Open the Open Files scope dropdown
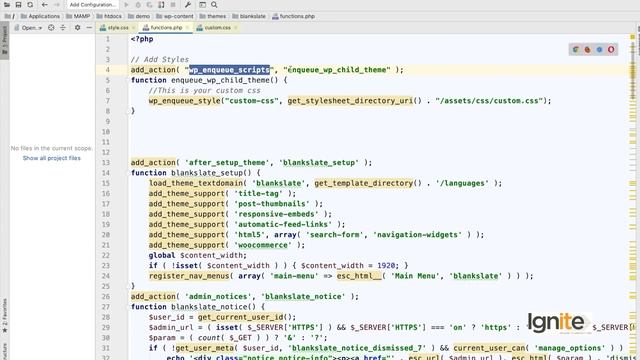Screen dimensions: 640x360 pos(28,28)
